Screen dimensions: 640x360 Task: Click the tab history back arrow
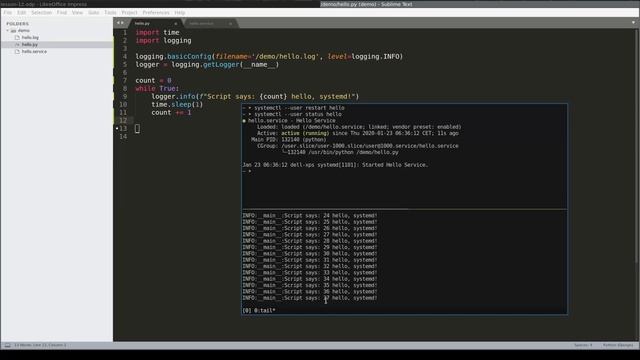(x=118, y=23)
